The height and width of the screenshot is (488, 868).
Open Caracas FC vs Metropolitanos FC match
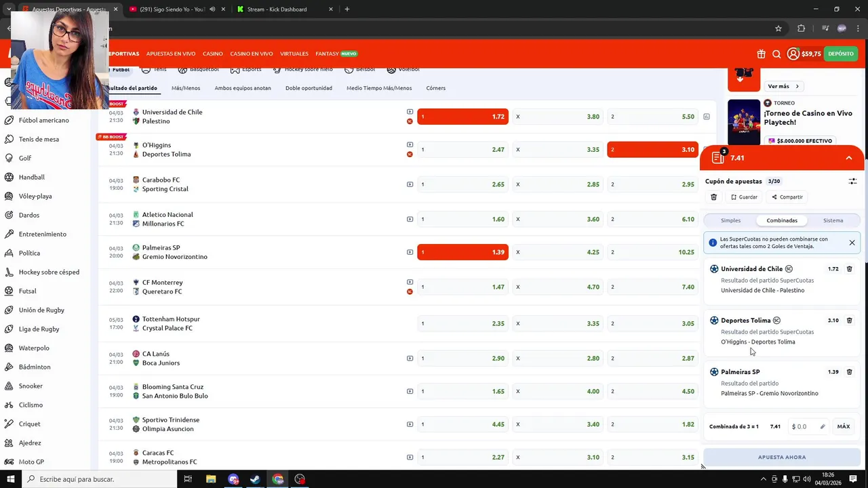click(170, 457)
